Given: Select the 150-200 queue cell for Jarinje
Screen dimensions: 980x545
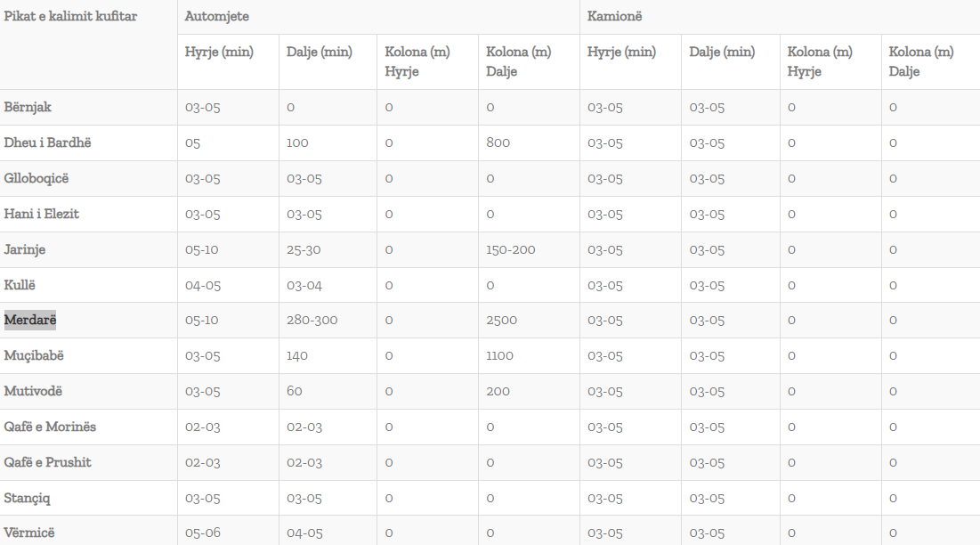Looking at the screenshot, I should point(511,249).
